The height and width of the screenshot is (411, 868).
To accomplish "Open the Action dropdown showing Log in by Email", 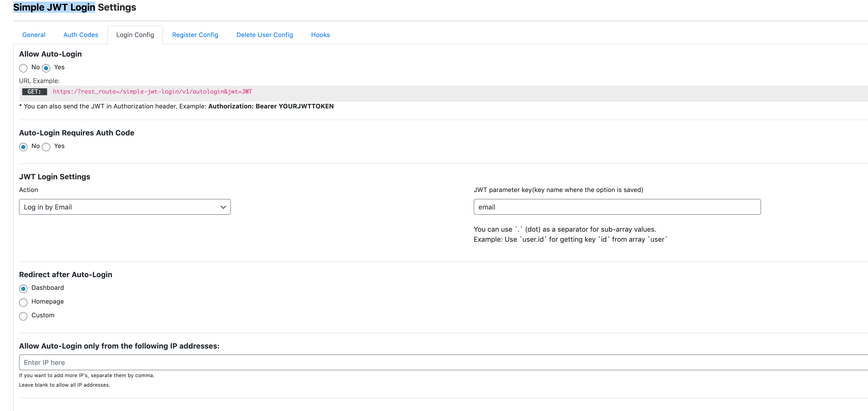I will 125,207.
